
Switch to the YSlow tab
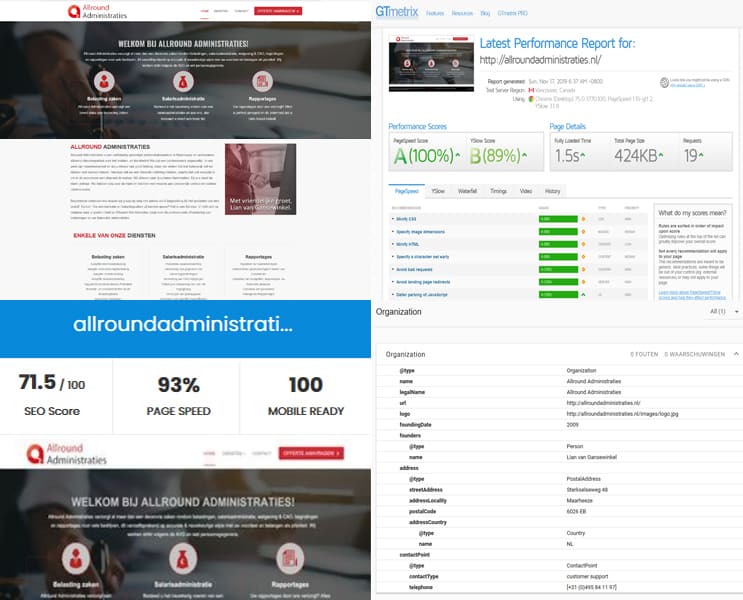click(438, 191)
